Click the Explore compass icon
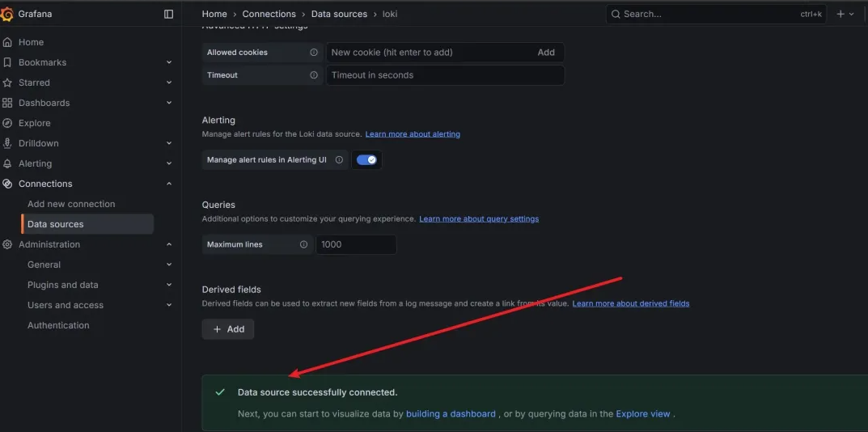This screenshot has height=432, width=868. point(7,123)
